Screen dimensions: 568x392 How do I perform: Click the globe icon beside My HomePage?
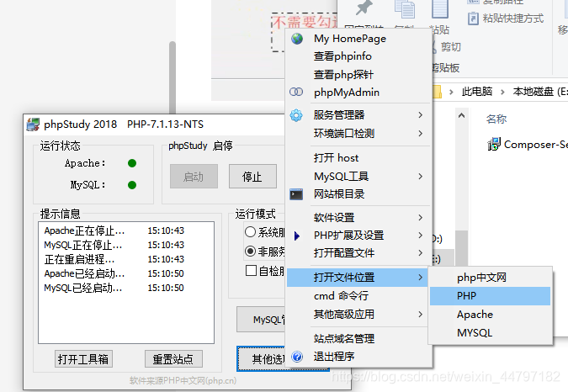point(297,39)
